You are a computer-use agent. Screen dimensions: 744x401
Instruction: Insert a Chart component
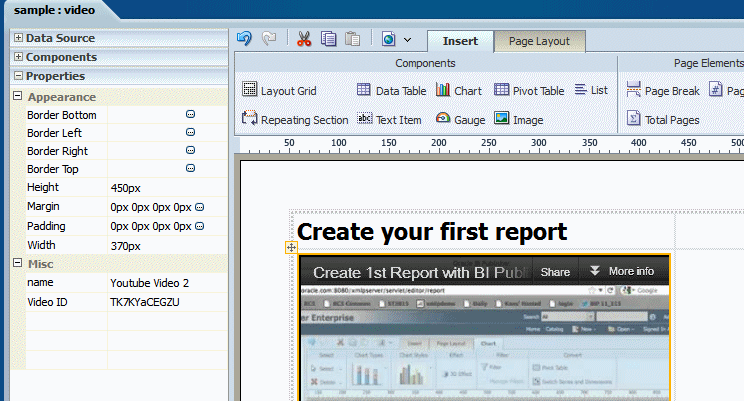459,90
